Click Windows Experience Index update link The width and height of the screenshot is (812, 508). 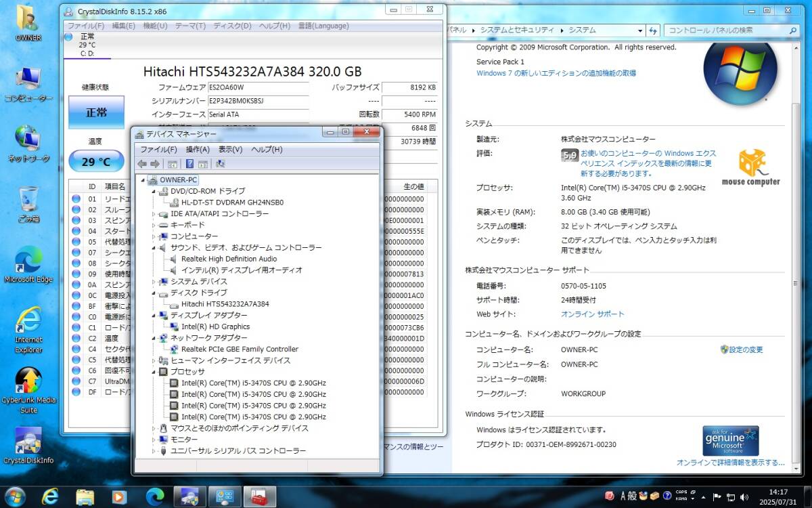click(648, 163)
